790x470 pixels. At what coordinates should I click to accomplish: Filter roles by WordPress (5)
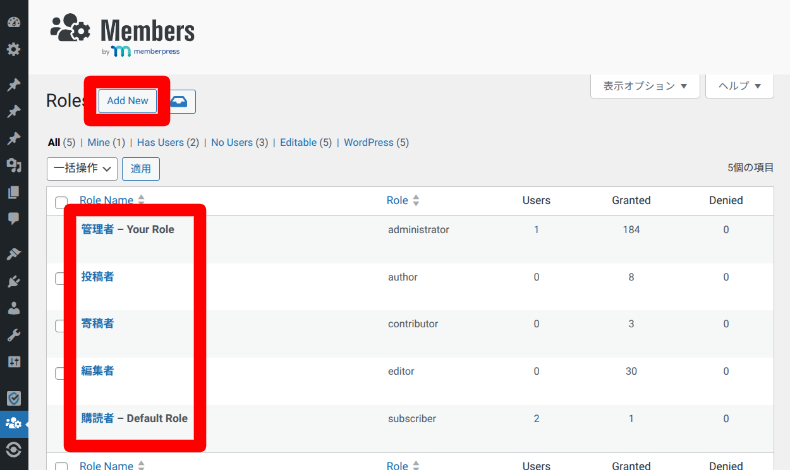376,143
